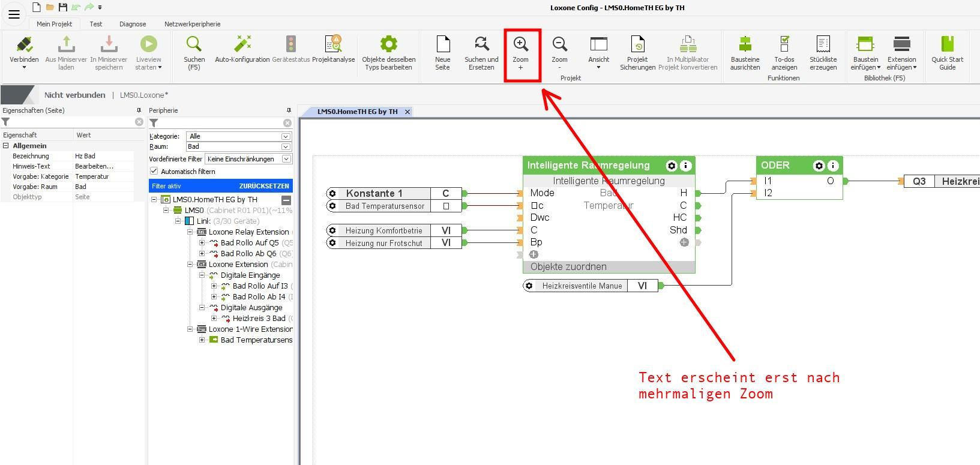The height and width of the screenshot is (465, 980).
Task: Clear the Eigenschaften filter field
Action: 139,122
